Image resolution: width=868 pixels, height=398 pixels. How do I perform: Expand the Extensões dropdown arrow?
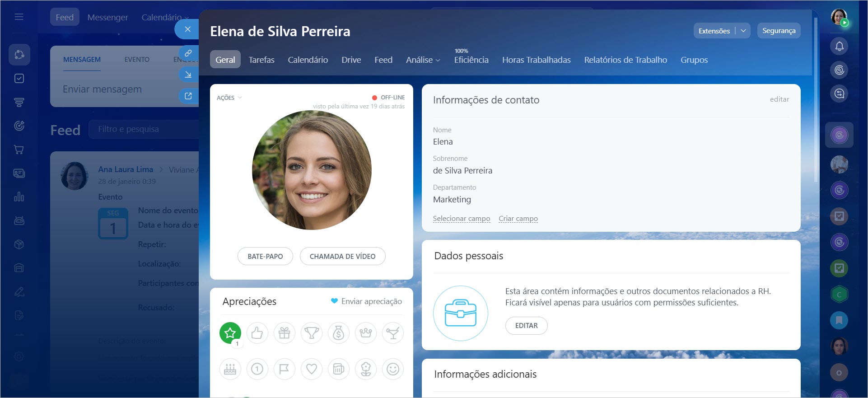click(x=743, y=31)
